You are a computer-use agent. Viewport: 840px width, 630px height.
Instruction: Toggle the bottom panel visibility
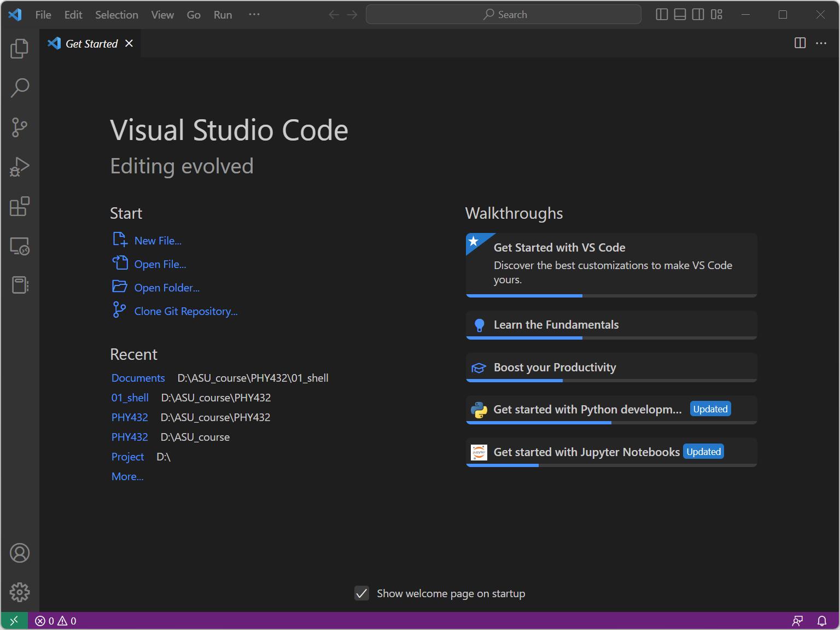tap(679, 14)
